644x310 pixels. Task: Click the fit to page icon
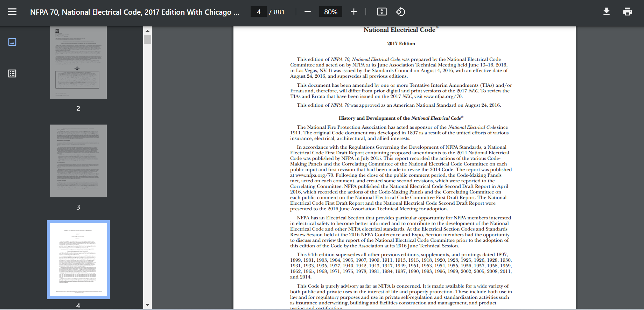coord(381,12)
